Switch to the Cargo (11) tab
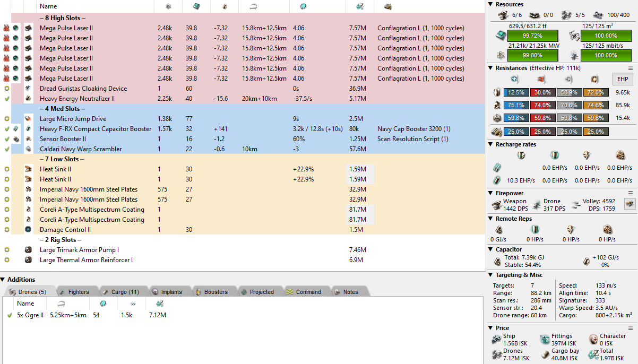 [x=121, y=292]
